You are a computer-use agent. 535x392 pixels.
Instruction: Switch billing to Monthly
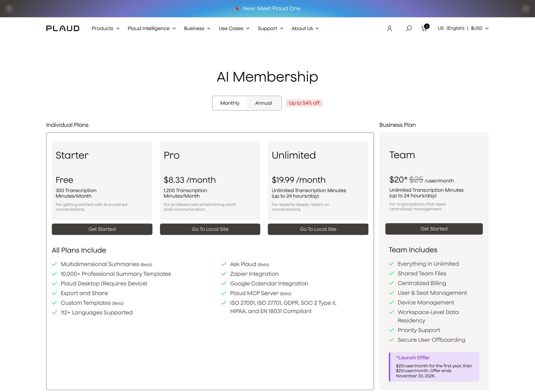coord(230,103)
